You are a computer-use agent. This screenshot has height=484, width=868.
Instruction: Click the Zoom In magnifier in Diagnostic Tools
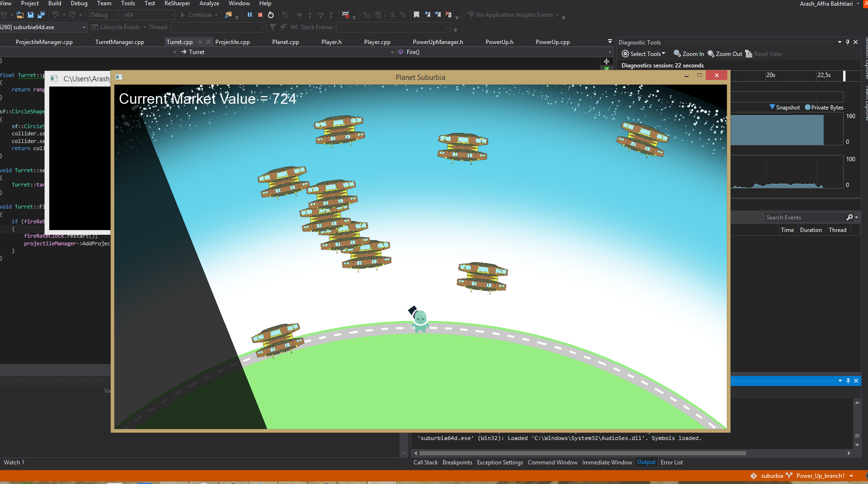point(689,54)
